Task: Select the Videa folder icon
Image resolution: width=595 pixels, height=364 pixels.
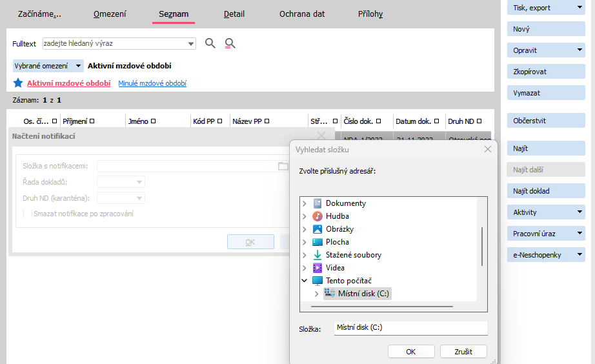Action: [318, 268]
